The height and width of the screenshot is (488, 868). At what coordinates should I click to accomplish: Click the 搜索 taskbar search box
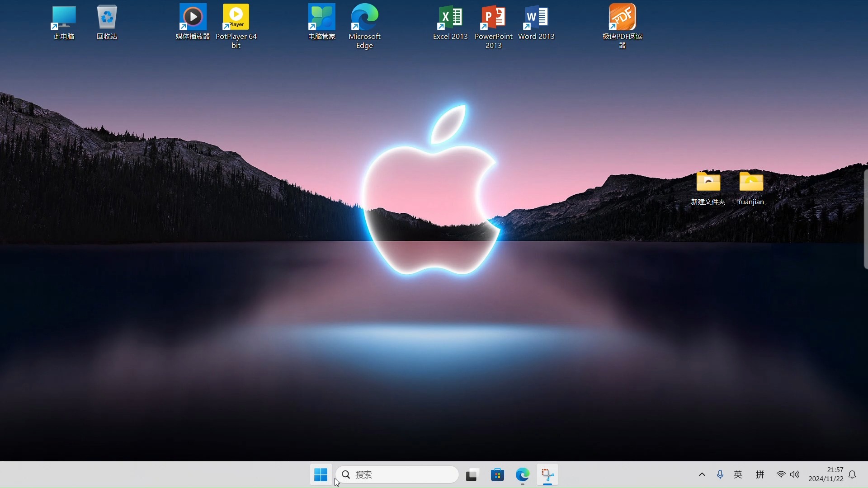tap(397, 474)
